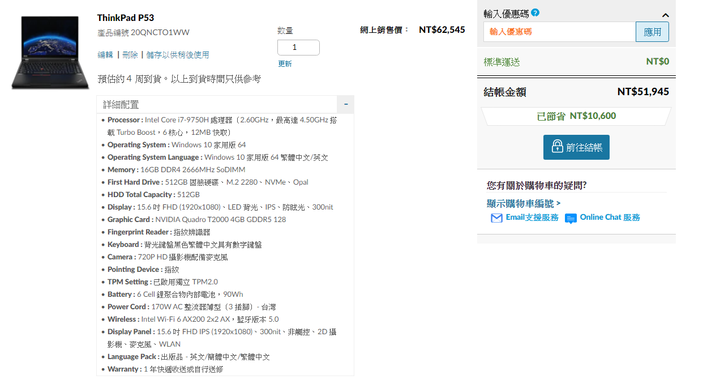Select the Processor specification line
720x388 pixels.
pos(222,126)
